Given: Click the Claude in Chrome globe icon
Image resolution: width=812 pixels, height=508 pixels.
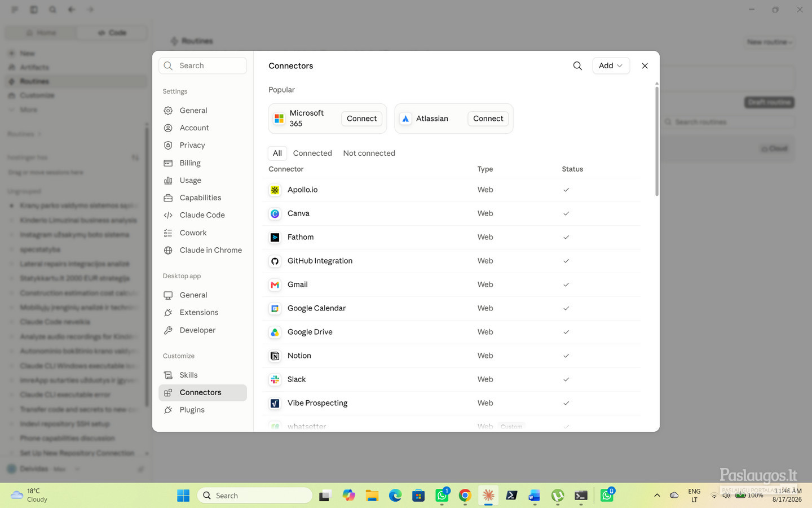Looking at the screenshot, I should [168, 250].
